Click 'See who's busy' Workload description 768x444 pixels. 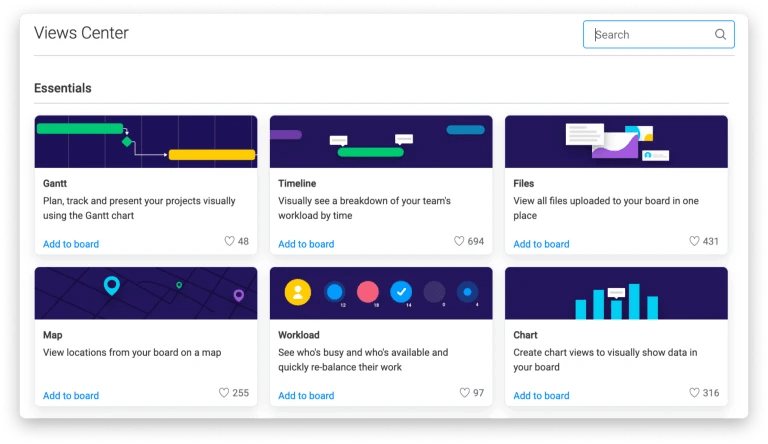point(363,360)
